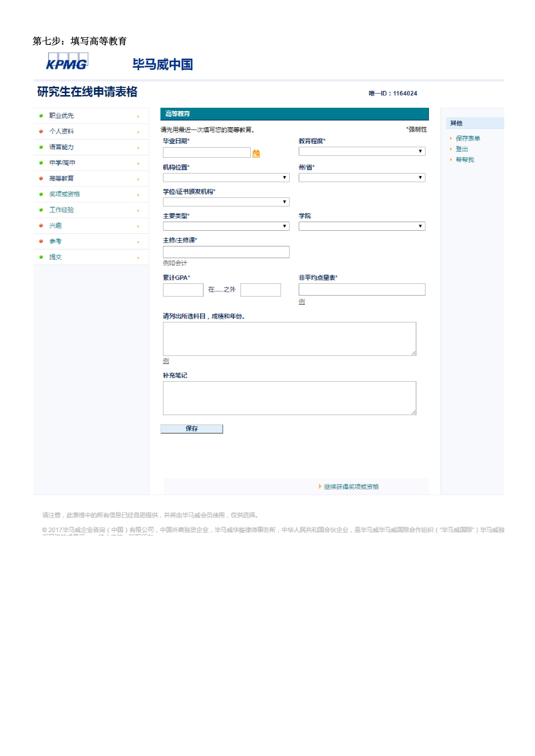
Task: Select the 学院 dropdown
Action: click(362, 226)
